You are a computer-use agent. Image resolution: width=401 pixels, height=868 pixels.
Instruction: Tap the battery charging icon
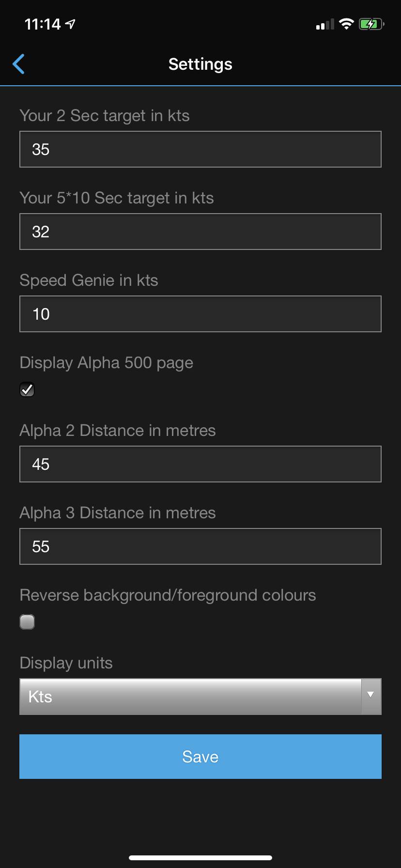[x=371, y=24]
